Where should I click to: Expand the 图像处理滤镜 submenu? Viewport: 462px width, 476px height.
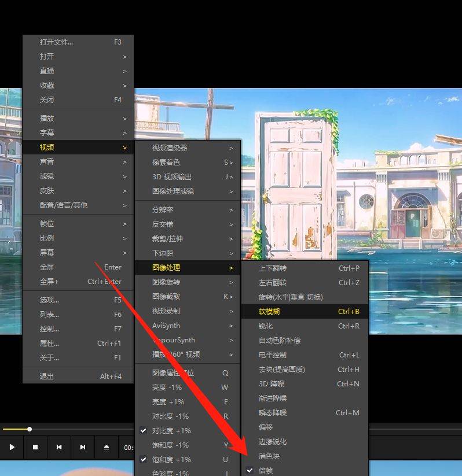[x=188, y=191]
